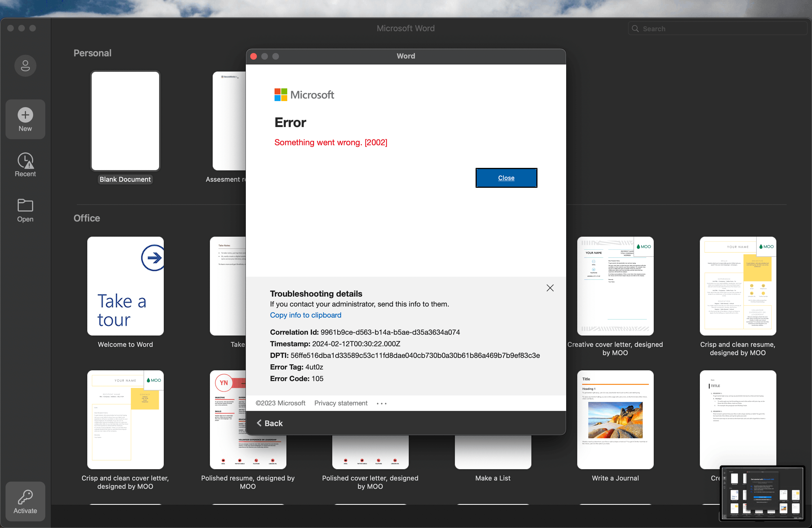Select the New document sidebar icon

tap(25, 119)
